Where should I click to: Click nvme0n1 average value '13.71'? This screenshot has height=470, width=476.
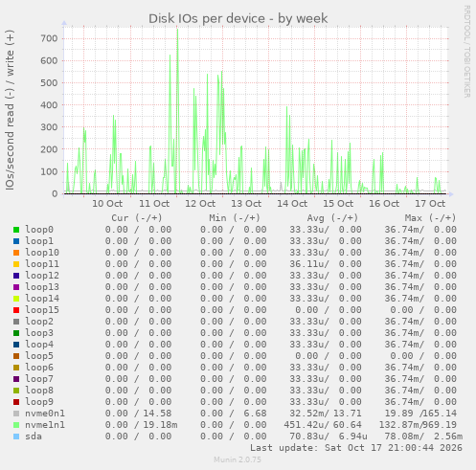(348, 414)
